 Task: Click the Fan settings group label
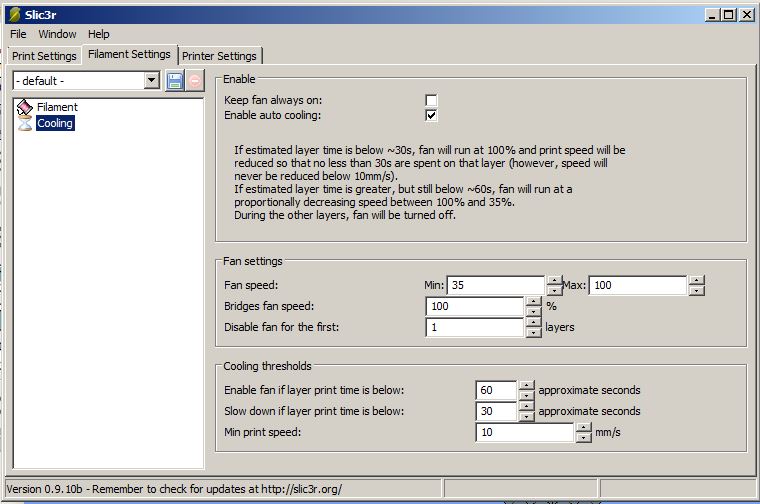[253, 261]
